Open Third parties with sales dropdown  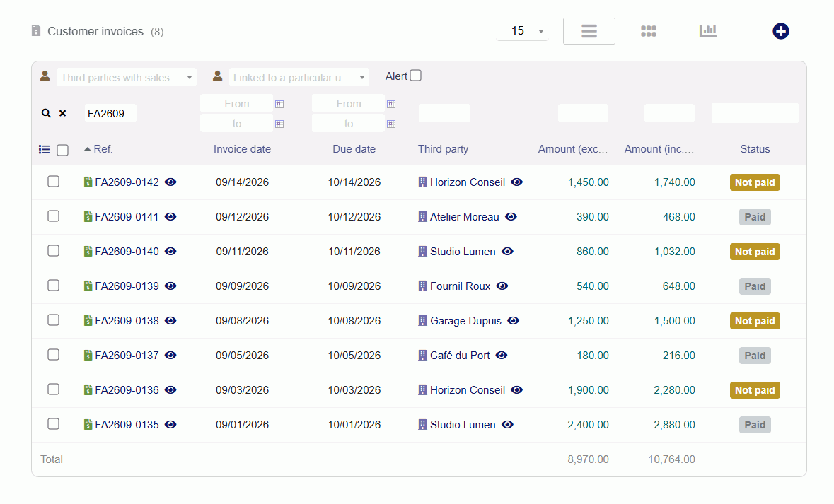click(126, 77)
